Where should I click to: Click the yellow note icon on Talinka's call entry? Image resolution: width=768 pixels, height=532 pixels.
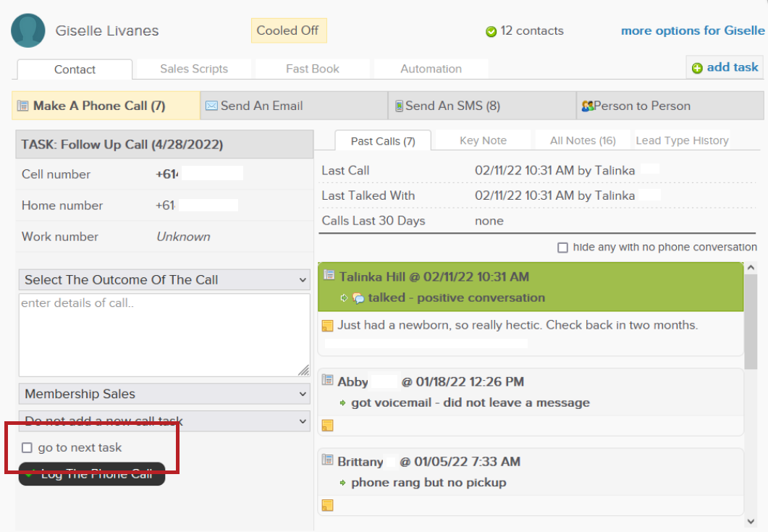(x=327, y=325)
